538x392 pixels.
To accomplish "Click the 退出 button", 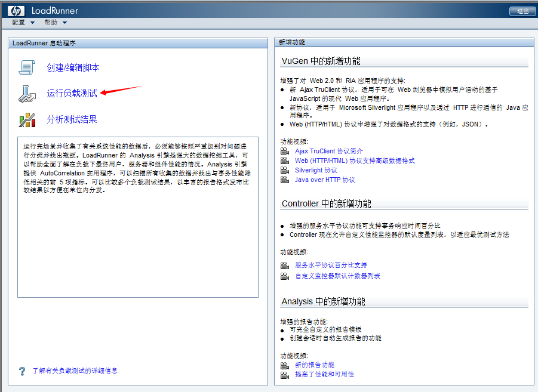I will [522, 11].
